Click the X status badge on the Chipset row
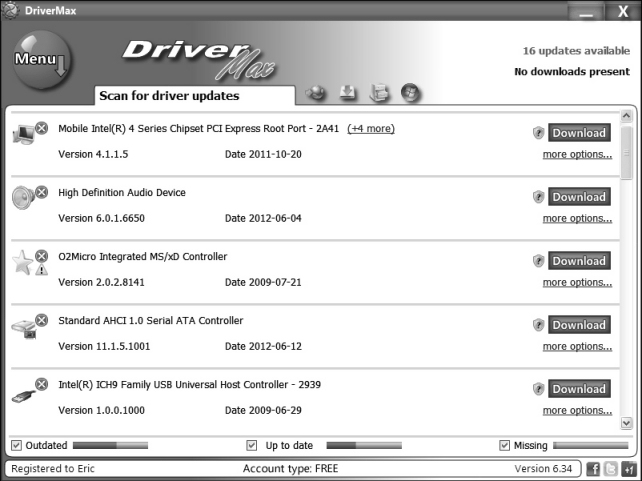 [x=41, y=128]
